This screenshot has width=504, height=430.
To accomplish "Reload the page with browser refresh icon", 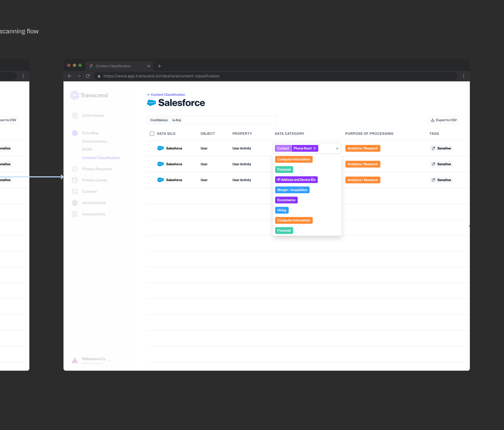I will tap(88, 76).
